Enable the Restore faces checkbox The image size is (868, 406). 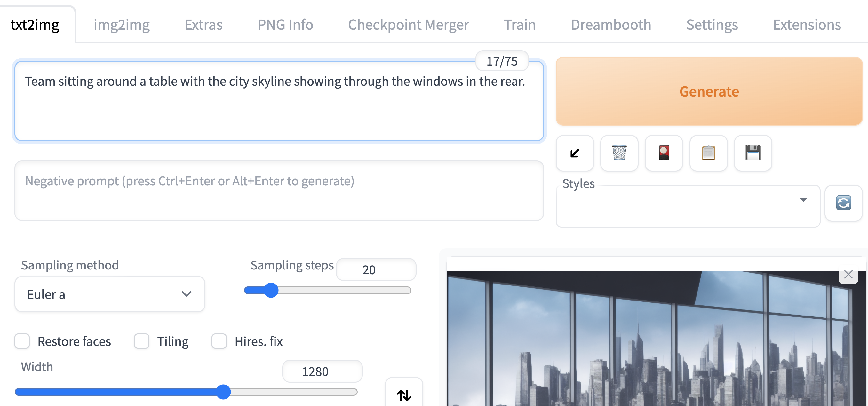tap(22, 341)
